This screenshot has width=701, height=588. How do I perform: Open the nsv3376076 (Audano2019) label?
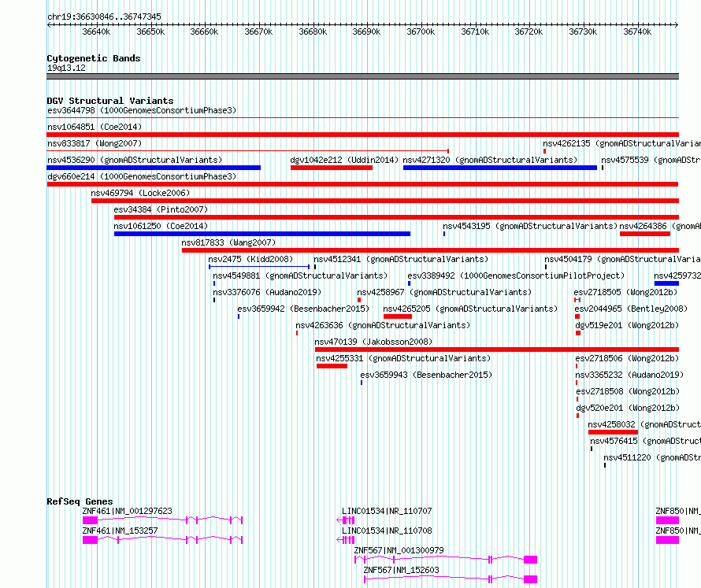click(267, 292)
